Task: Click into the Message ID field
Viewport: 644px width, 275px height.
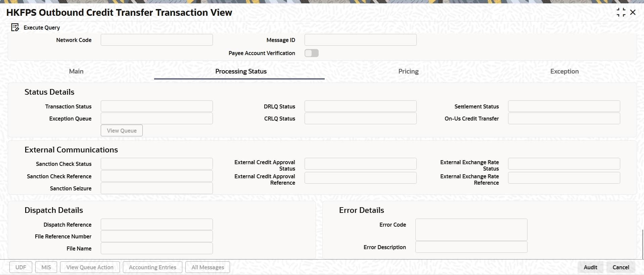Action: (360, 40)
